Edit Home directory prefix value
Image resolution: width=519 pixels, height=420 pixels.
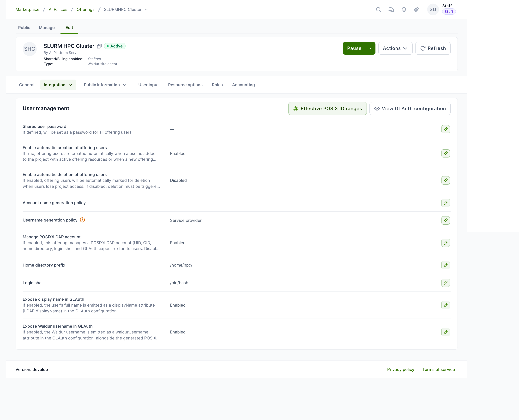pos(445,265)
